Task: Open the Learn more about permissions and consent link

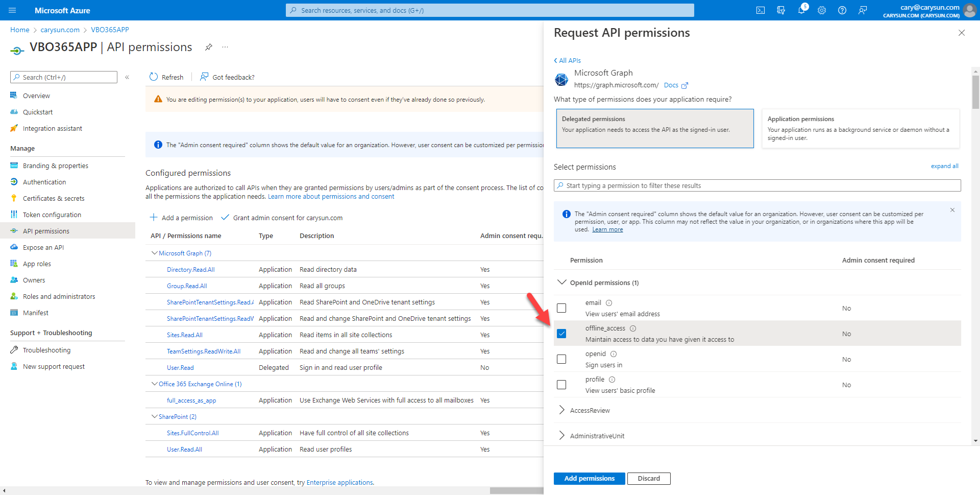Action: [331, 197]
